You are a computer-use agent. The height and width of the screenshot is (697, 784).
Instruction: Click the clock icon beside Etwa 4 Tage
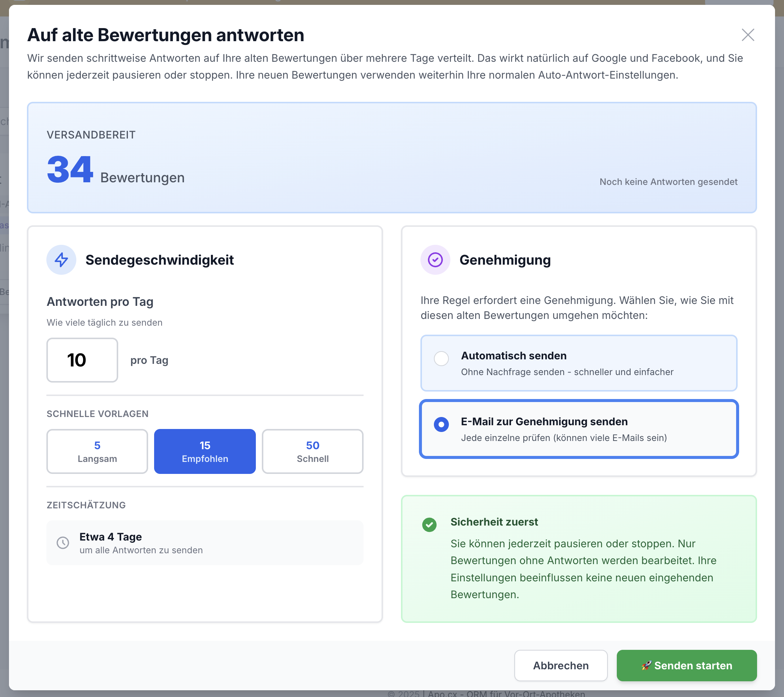63,543
